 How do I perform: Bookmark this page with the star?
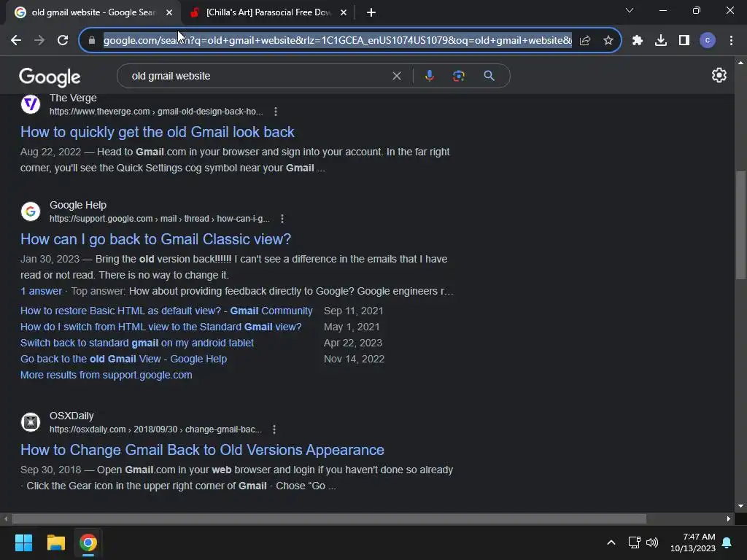(608, 41)
